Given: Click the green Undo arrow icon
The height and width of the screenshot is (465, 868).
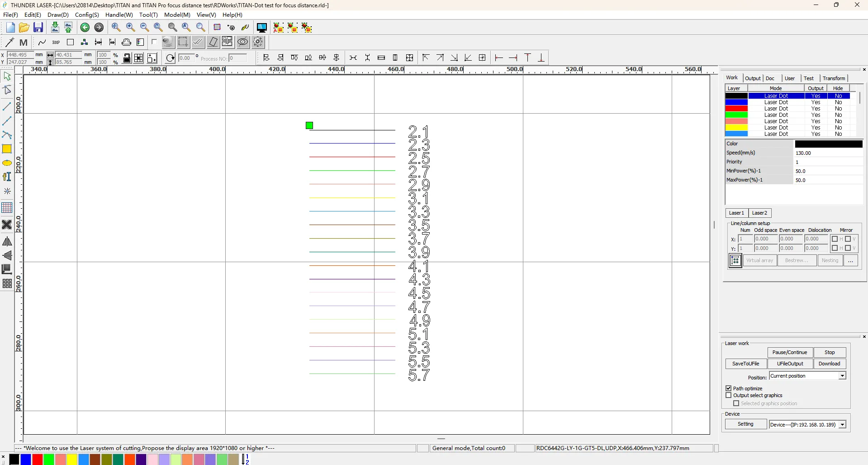Looking at the screenshot, I should click(x=85, y=28).
